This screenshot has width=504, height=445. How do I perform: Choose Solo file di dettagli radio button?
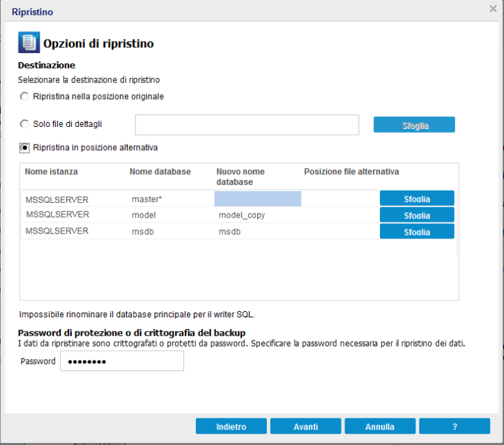click(25, 124)
